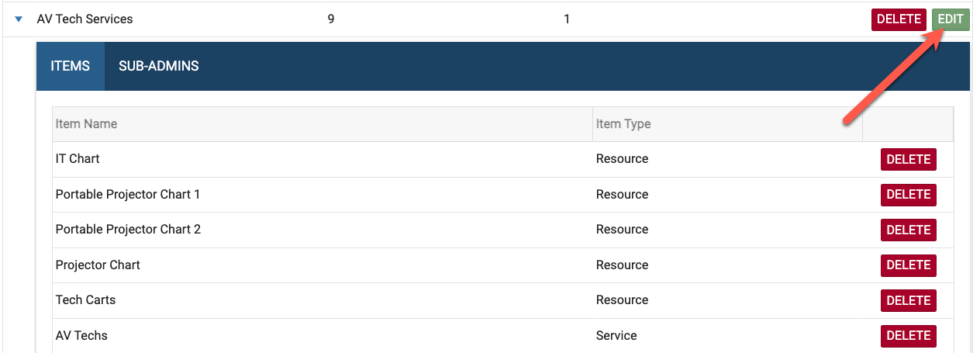The image size is (980, 353).
Task: Click the Projector Chart item name
Action: click(x=98, y=265)
